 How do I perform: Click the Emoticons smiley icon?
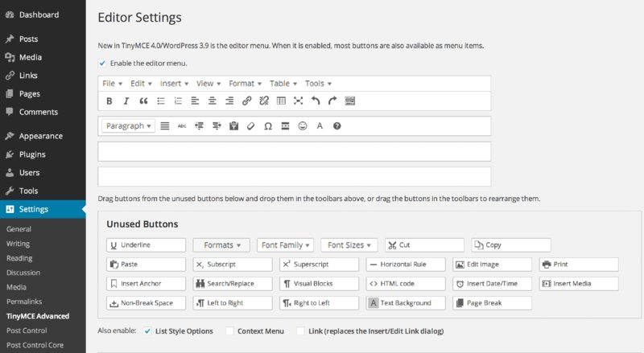[303, 126]
